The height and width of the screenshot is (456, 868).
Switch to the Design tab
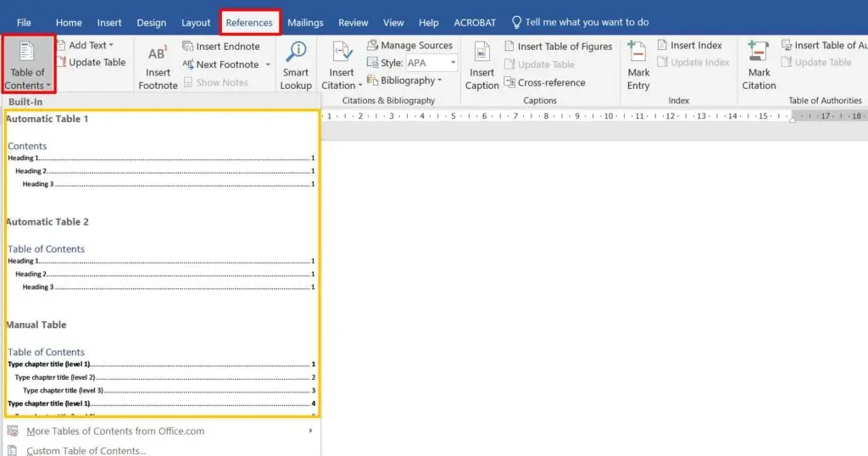click(x=151, y=23)
